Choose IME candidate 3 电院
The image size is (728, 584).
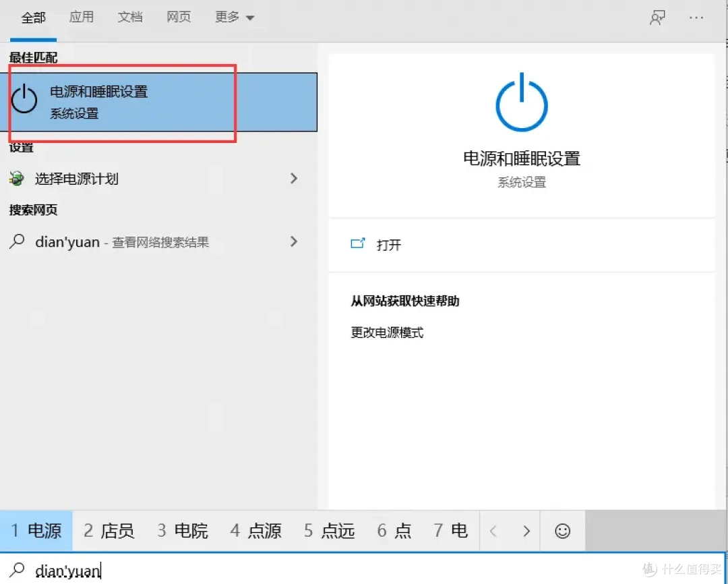click(183, 531)
